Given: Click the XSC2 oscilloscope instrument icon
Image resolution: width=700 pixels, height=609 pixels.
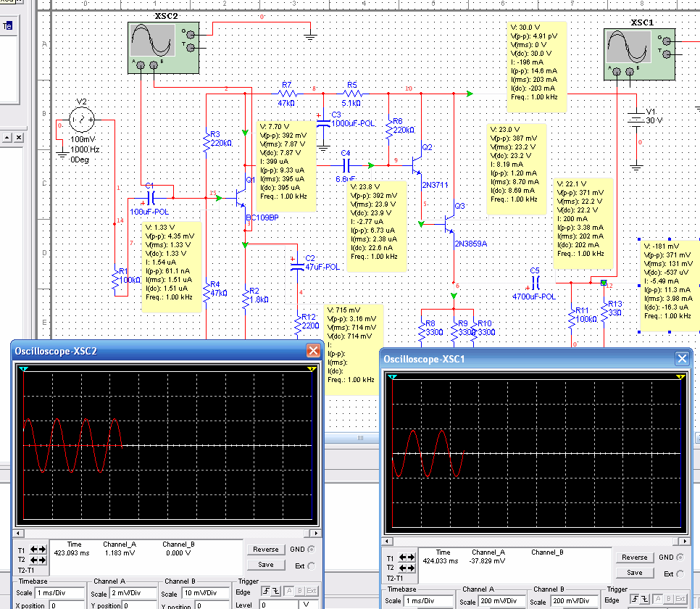Looking at the screenshot, I should (163, 48).
